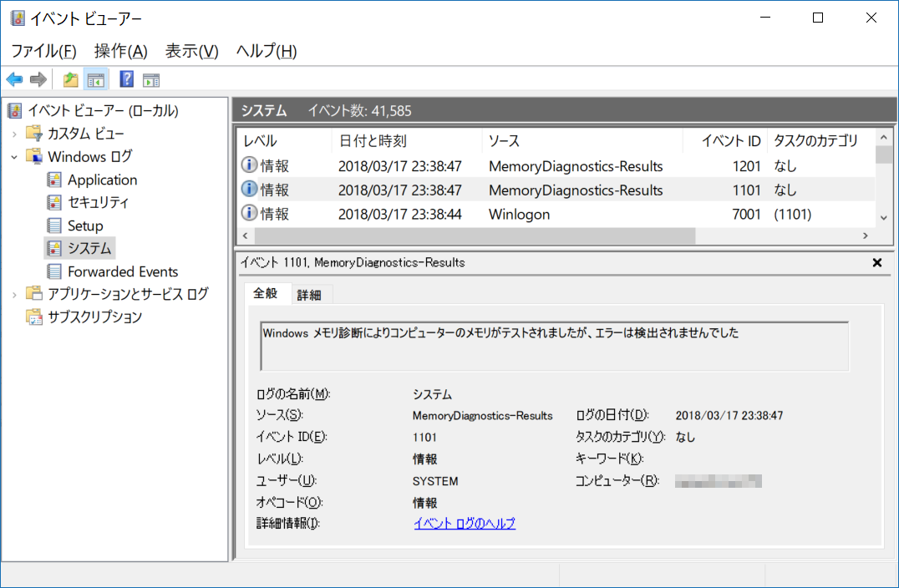899x588 pixels.
Task: Collapse the Windows ログ tree node
Action: [14, 156]
